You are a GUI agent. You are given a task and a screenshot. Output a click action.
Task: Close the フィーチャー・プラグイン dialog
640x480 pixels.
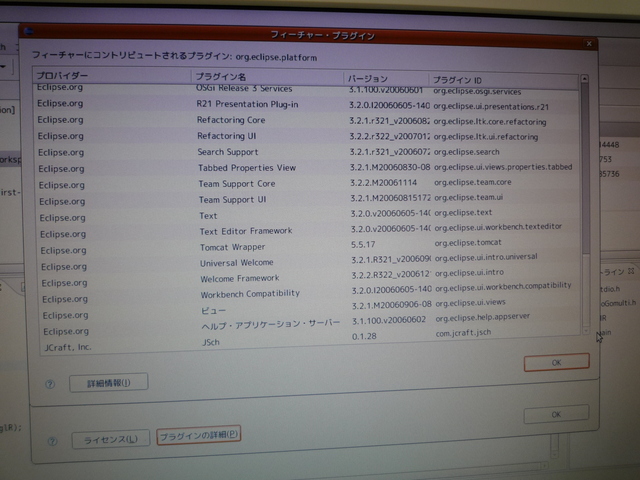point(589,43)
